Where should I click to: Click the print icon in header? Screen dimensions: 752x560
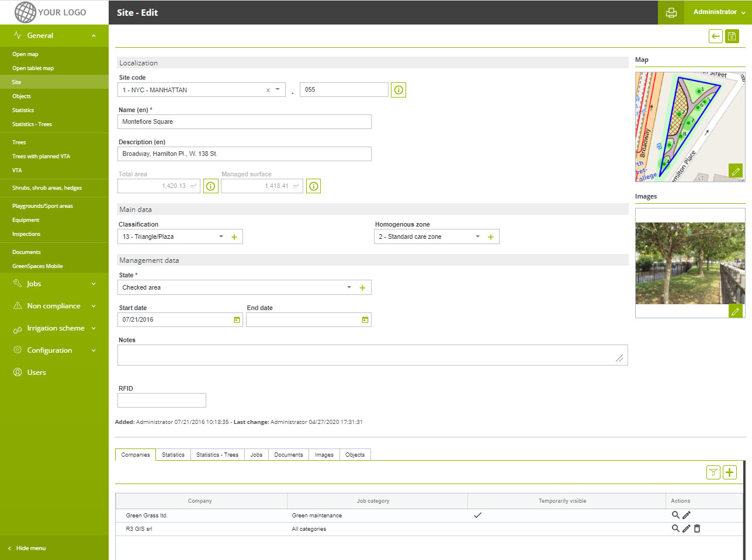point(671,12)
